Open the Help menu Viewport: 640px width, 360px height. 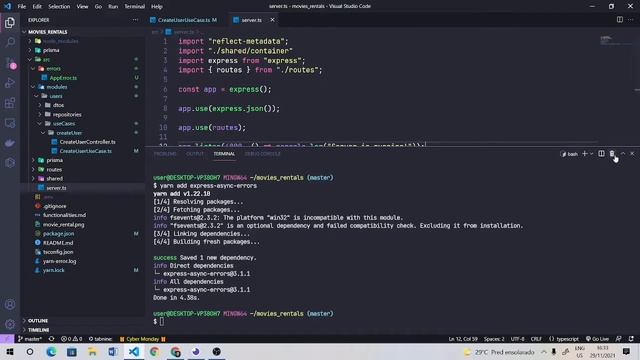157,7
